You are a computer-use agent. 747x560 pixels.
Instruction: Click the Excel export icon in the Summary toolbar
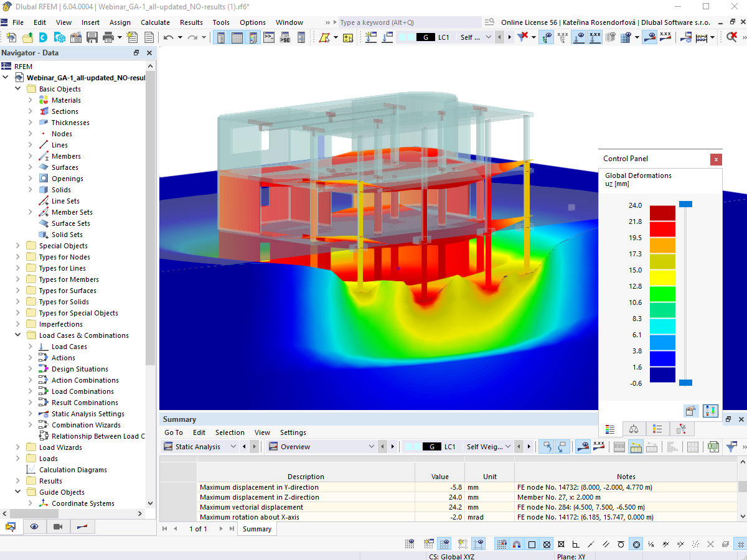point(713,446)
